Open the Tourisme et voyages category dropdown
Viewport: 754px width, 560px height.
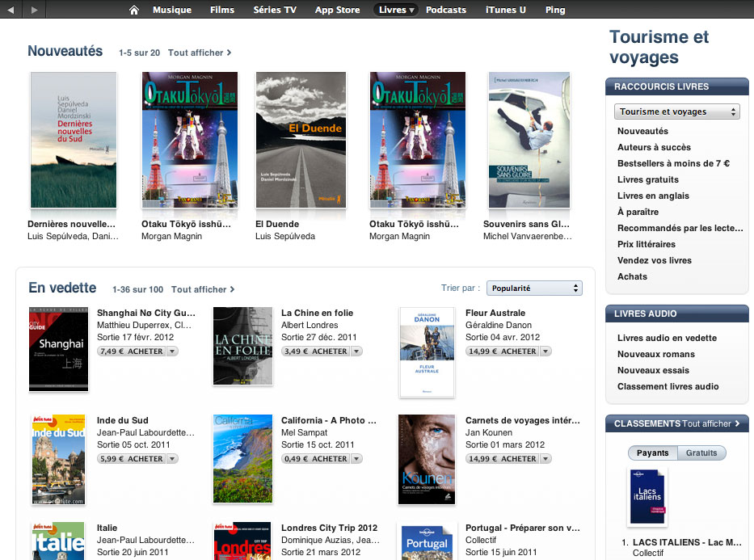[676, 112]
